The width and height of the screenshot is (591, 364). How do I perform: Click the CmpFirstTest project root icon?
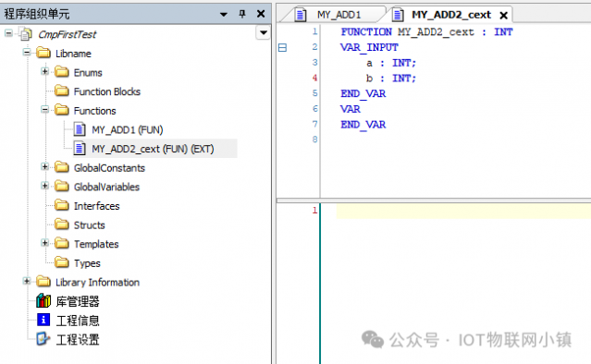tap(26, 34)
